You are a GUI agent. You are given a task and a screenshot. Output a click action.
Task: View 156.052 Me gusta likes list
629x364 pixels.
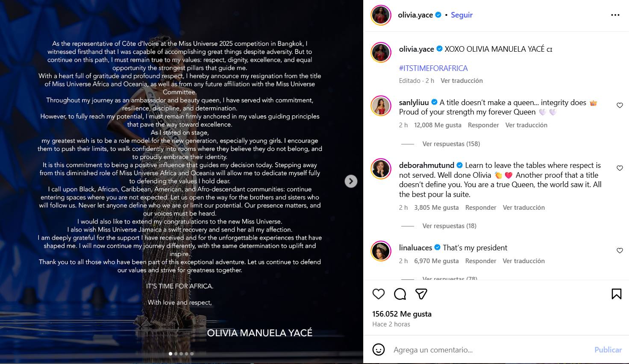(x=402, y=314)
